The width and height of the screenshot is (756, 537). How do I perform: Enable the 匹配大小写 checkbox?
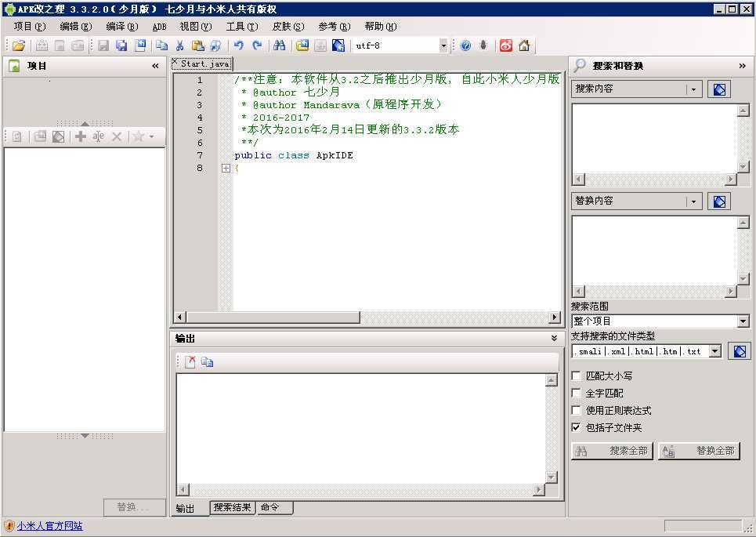[577, 376]
